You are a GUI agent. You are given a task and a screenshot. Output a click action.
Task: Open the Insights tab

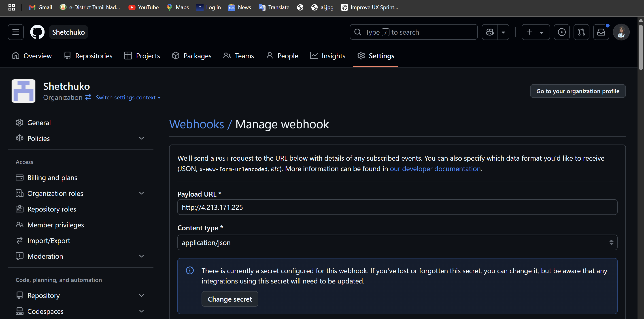(327, 56)
